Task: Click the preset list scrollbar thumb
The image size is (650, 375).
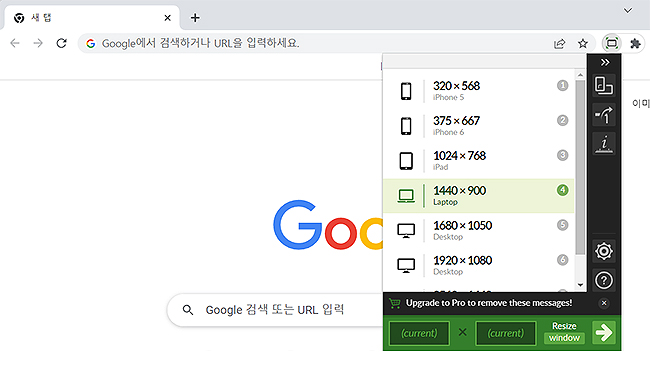Action: click(x=580, y=167)
